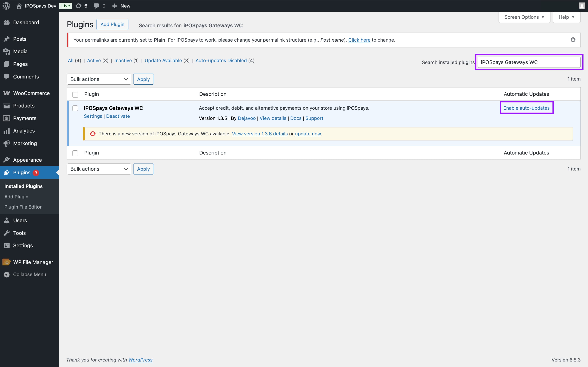588x367 pixels.
Task: Open Plugin File Editor submenu item
Action: coord(23,207)
